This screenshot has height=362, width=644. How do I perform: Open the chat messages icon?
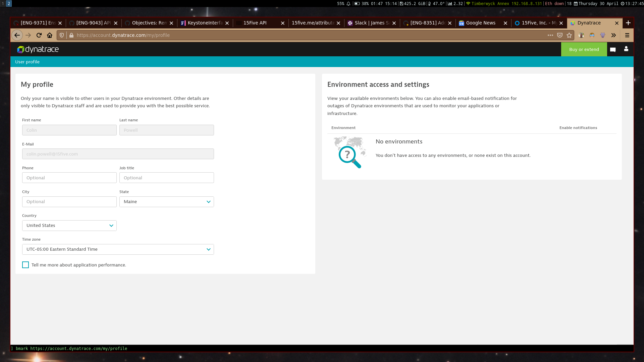pyautogui.click(x=613, y=50)
